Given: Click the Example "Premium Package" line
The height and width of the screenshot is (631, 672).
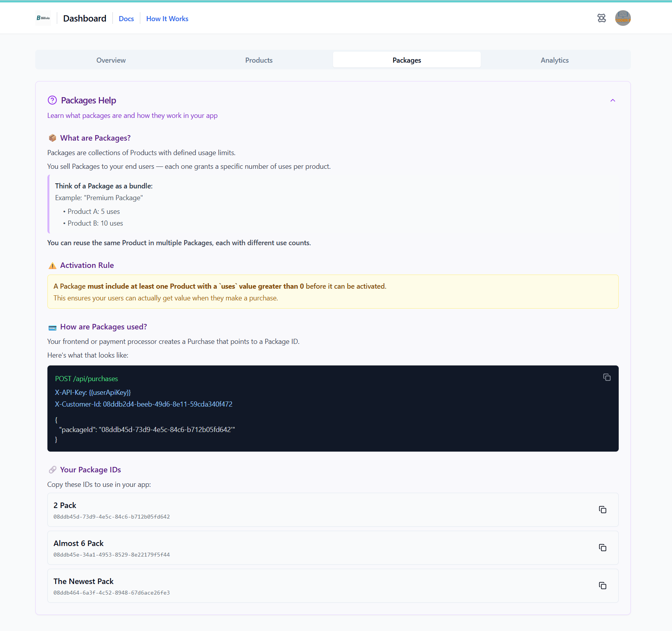Looking at the screenshot, I should click(99, 198).
